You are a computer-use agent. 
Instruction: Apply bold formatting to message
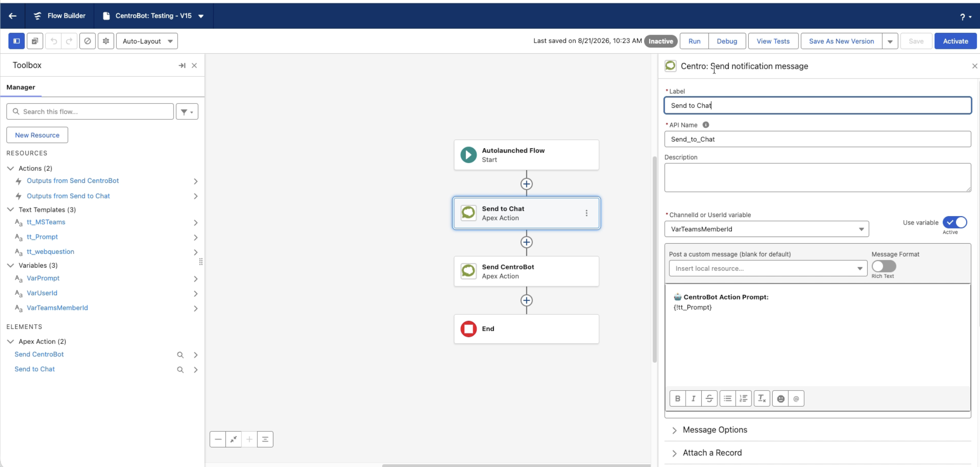[x=678, y=399]
